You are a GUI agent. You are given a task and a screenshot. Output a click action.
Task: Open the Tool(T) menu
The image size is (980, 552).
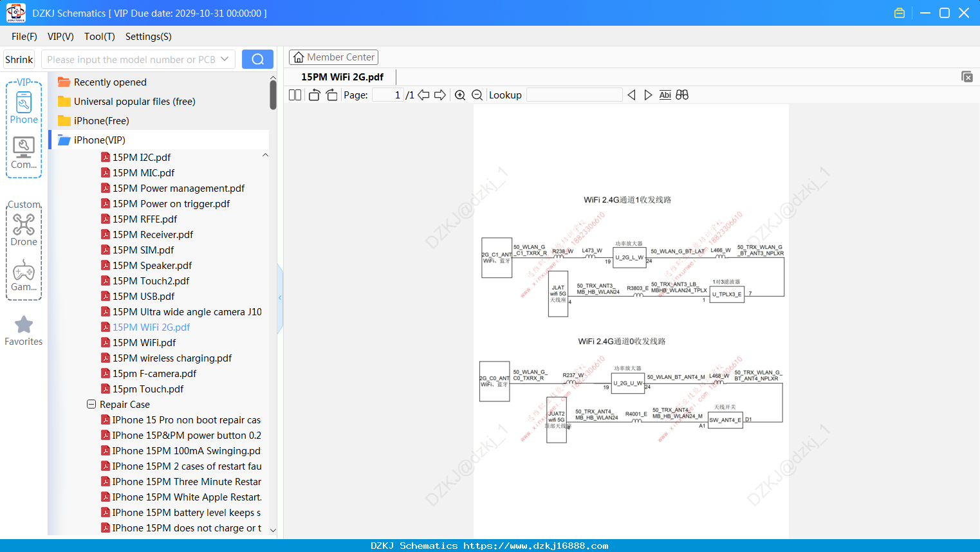click(x=100, y=37)
